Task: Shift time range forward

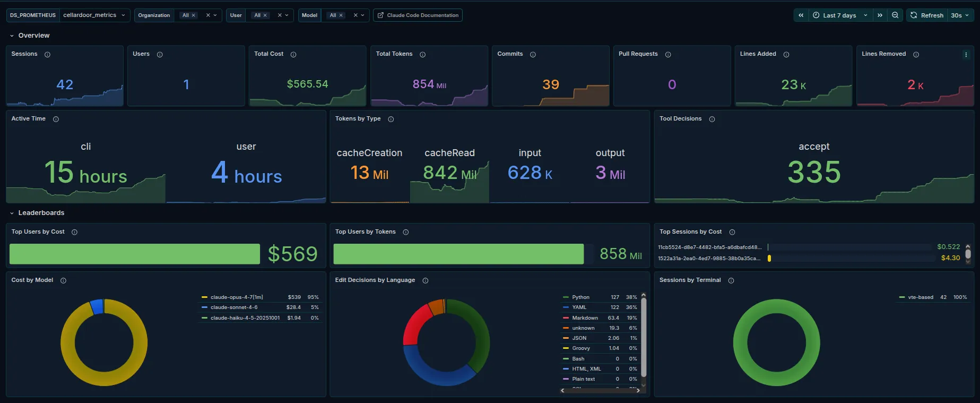Action: (x=880, y=15)
